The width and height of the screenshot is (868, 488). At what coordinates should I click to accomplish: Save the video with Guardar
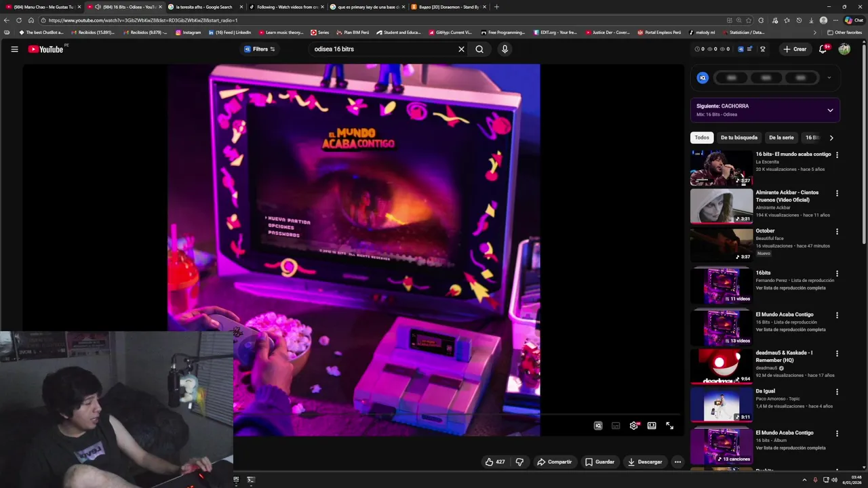[x=599, y=462]
